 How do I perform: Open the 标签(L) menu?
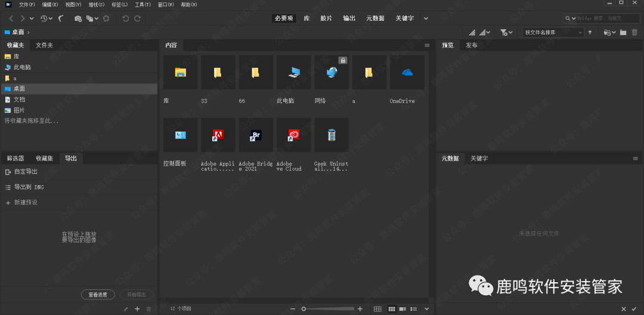pos(119,5)
